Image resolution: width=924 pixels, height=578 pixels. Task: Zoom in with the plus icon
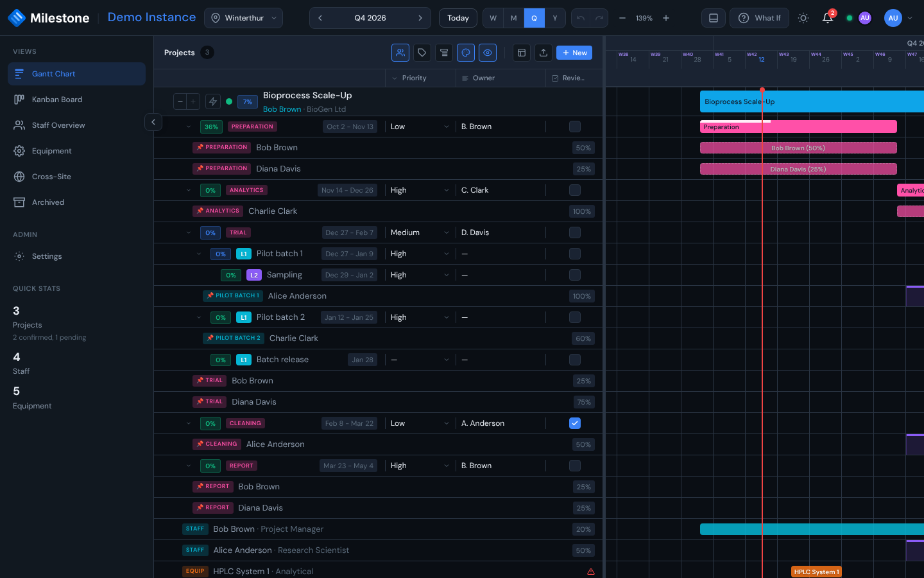(666, 18)
